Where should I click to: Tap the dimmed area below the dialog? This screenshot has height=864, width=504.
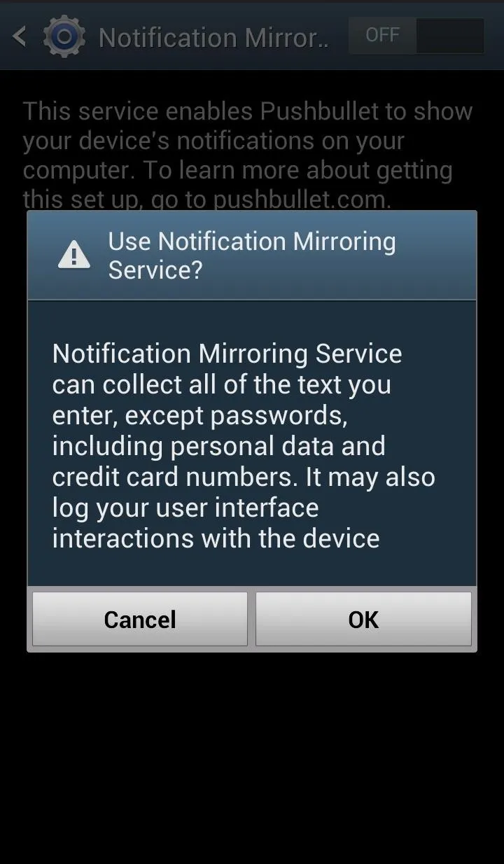tap(252, 756)
